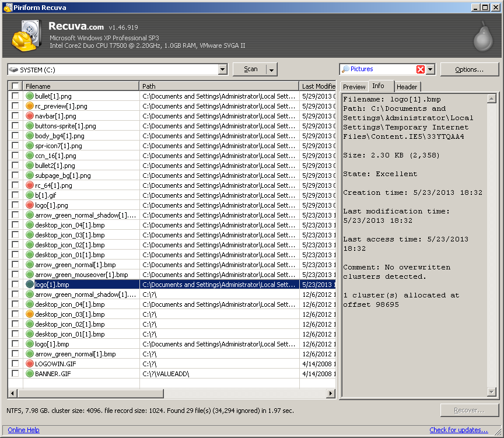The height and width of the screenshot is (438, 504).
Task: Check the box for b[1].gif
Action: [15, 195]
